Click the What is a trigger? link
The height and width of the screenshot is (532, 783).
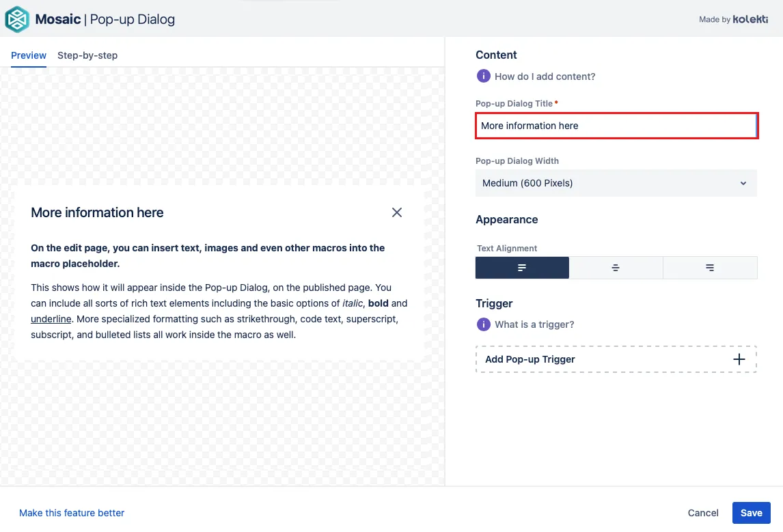[534, 324]
